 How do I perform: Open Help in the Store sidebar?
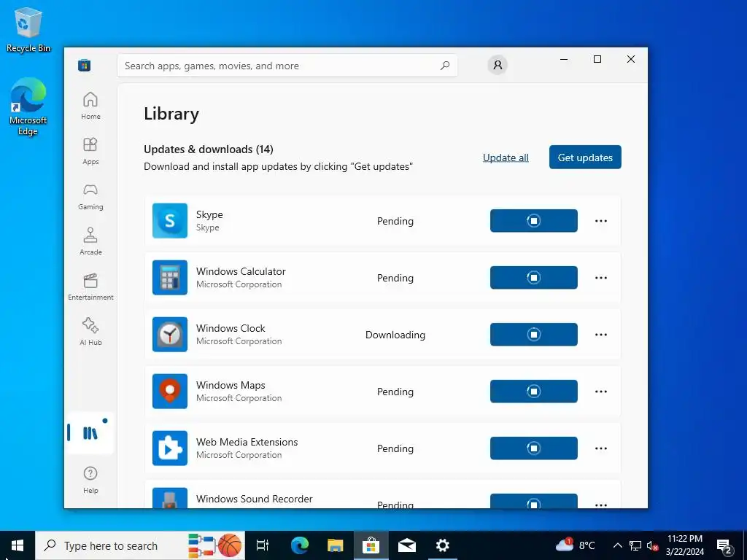click(90, 480)
